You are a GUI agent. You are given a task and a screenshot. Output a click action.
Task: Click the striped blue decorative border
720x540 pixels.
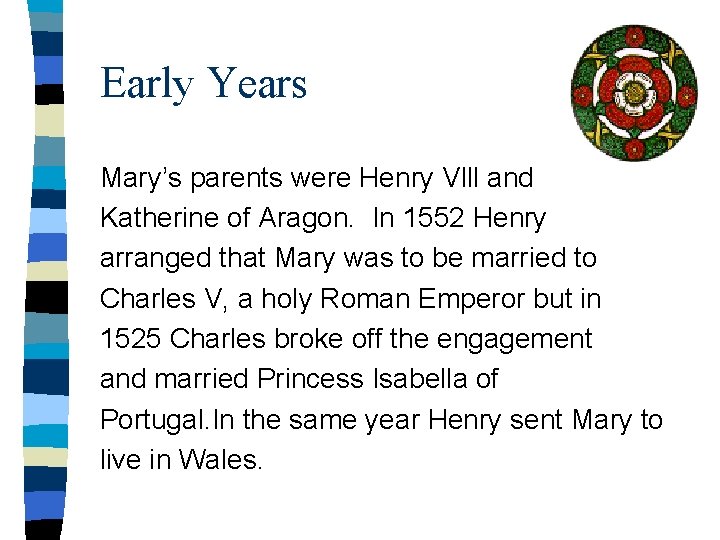(46, 270)
